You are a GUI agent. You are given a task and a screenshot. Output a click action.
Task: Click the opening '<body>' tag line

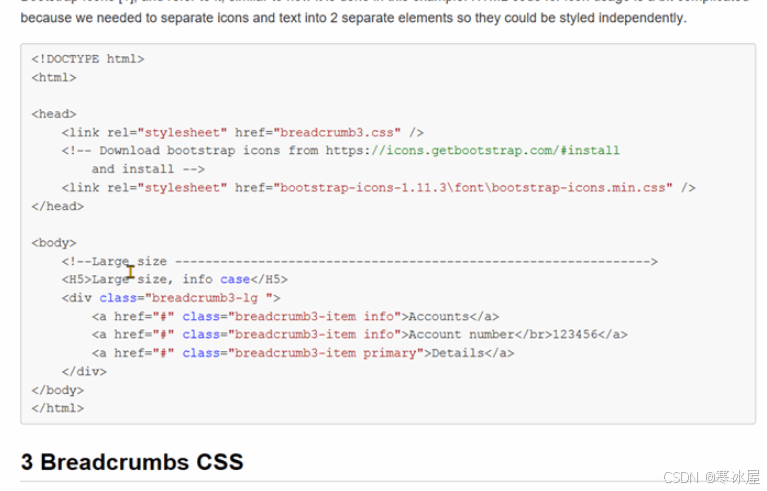[54, 243]
